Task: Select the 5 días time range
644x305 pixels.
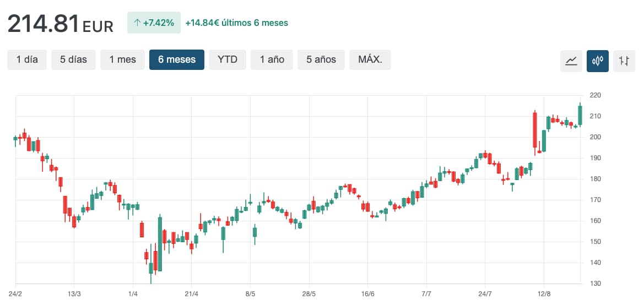Action: (x=73, y=59)
